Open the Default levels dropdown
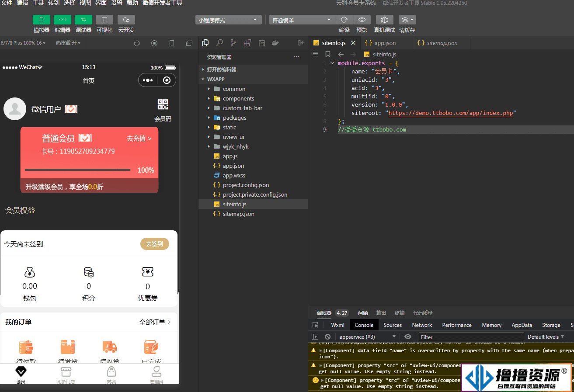 pyautogui.click(x=546, y=336)
